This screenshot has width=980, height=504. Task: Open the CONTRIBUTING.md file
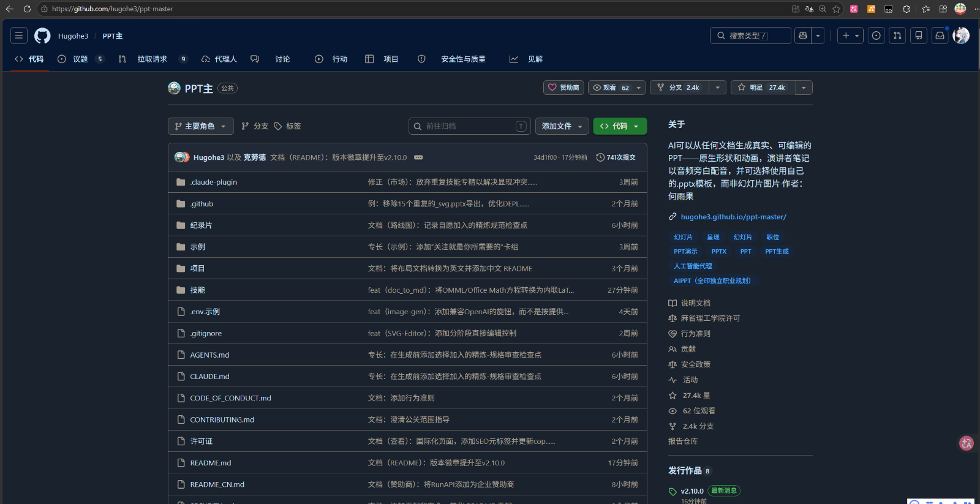click(222, 419)
